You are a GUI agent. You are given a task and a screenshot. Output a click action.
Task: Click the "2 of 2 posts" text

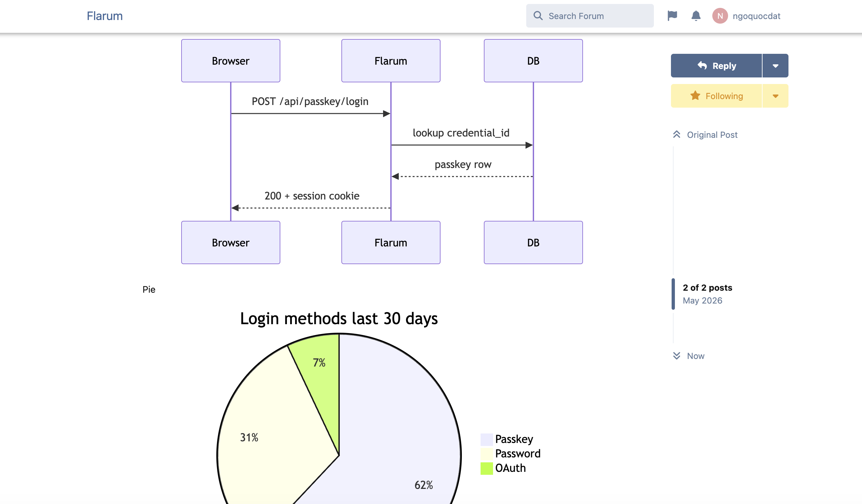pyautogui.click(x=707, y=287)
